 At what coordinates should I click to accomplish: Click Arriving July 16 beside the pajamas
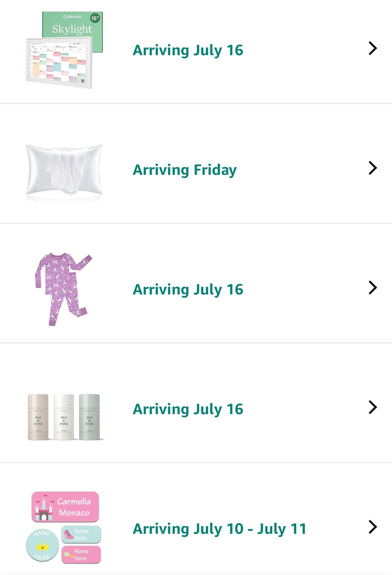click(x=188, y=289)
